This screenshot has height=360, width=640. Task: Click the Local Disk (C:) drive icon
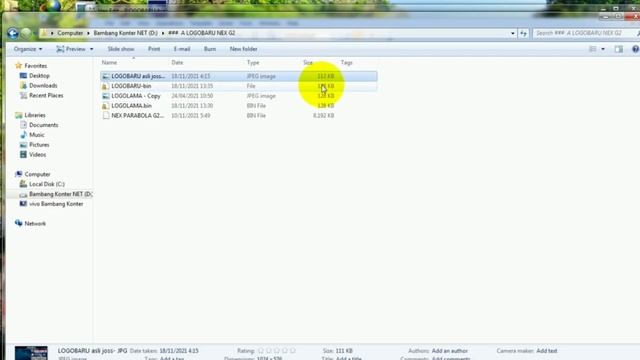23,184
